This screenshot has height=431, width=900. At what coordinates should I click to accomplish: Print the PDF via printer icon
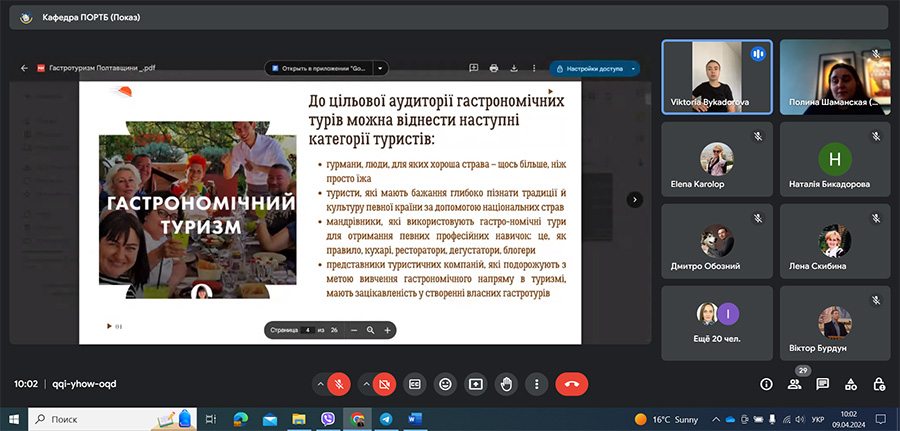coord(494,68)
